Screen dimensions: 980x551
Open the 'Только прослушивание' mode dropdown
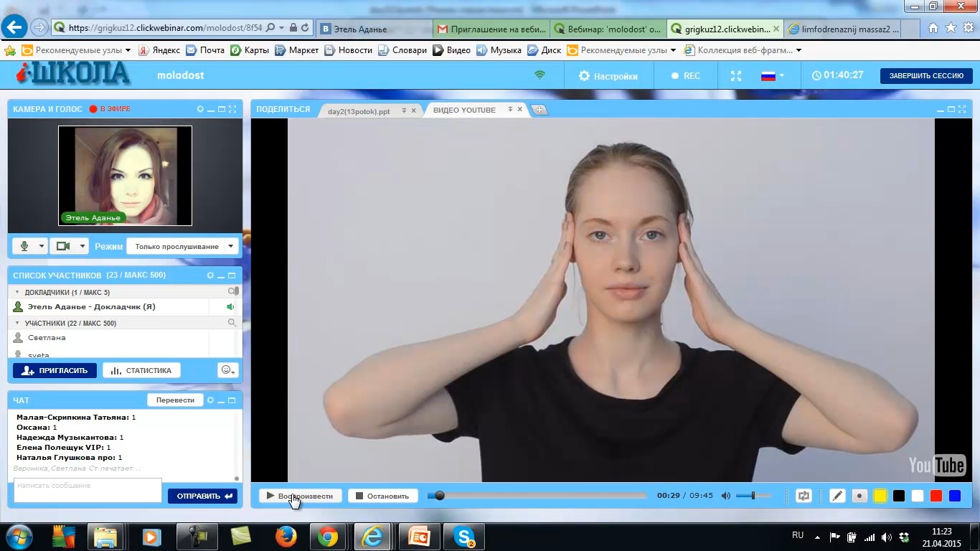click(182, 246)
